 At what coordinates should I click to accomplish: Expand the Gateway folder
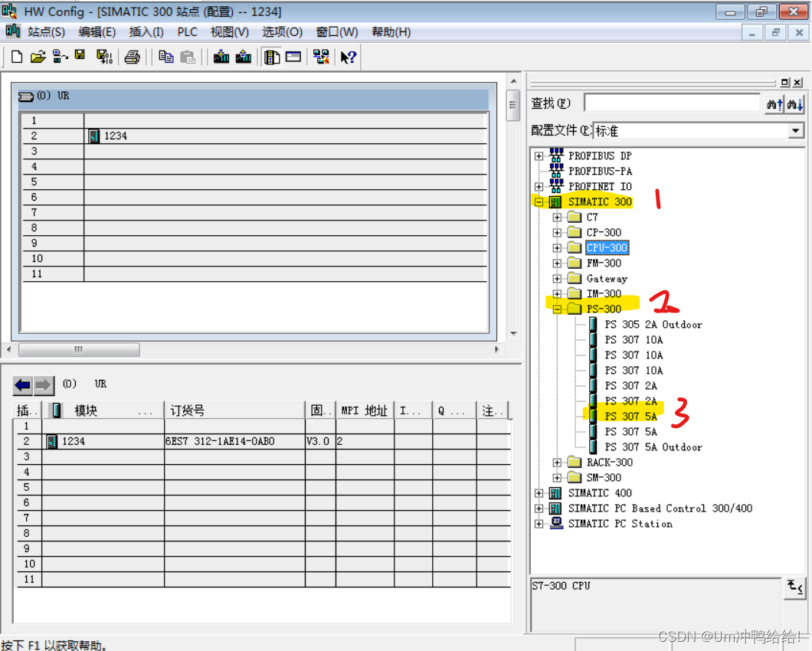pos(557,279)
